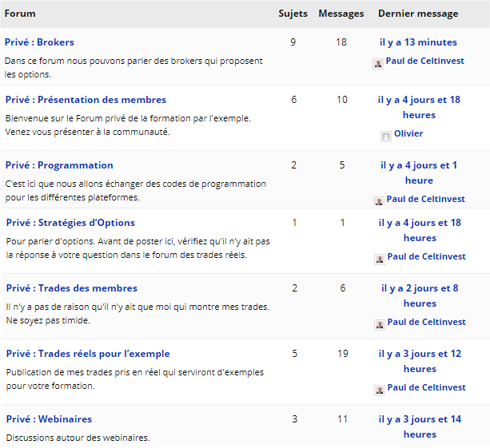This screenshot has width=490, height=448.
Task: Open Privé : Trades réels pour l'exemple
Action: click(x=88, y=354)
